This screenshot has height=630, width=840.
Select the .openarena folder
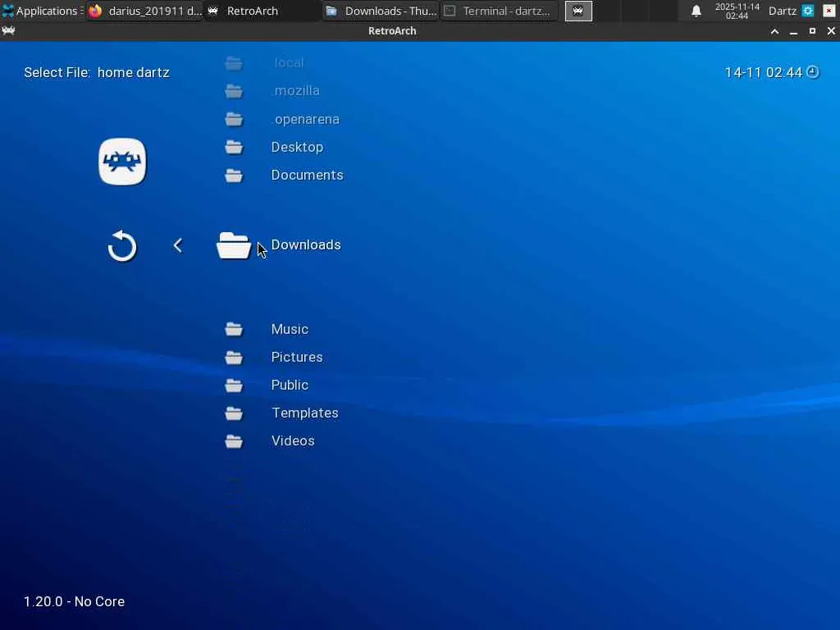coord(306,120)
